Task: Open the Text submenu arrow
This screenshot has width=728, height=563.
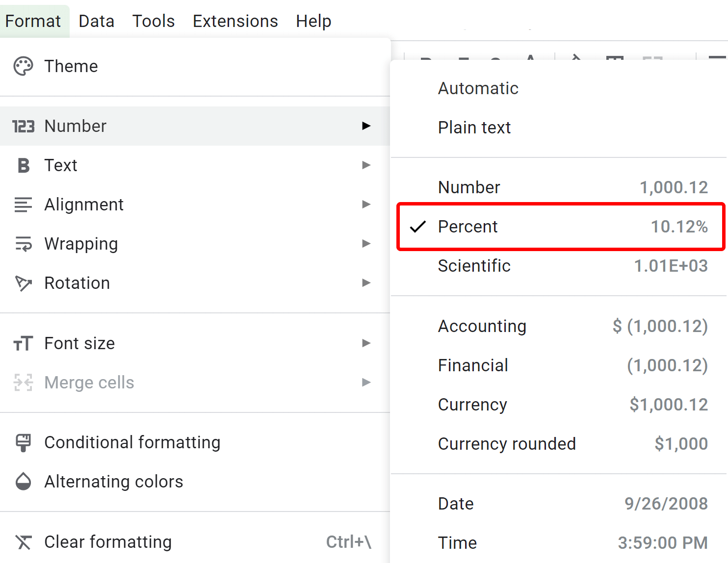Action: (x=366, y=165)
